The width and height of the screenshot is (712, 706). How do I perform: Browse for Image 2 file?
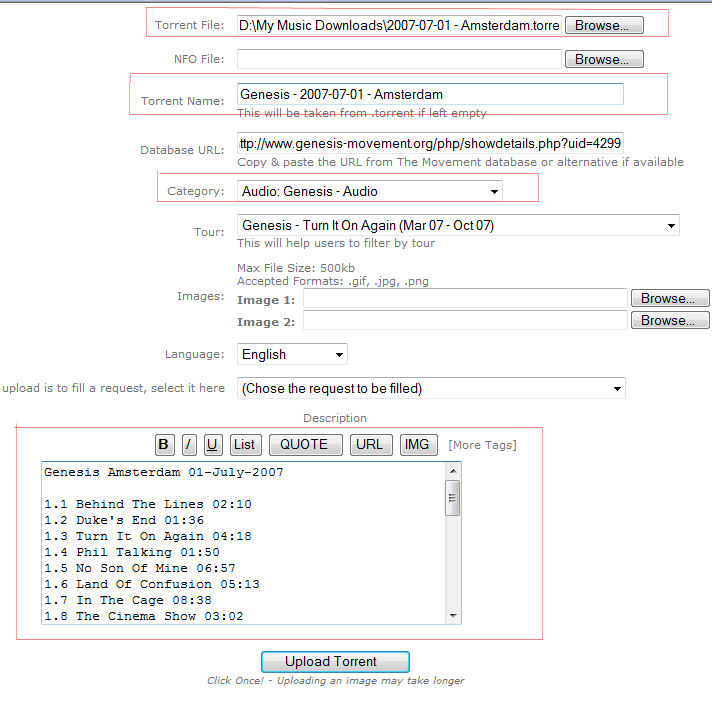click(670, 321)
